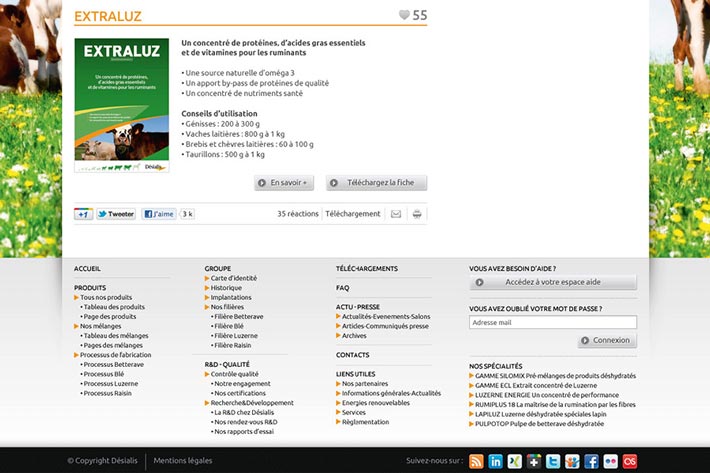Click the Connexion button

point(607,340)
